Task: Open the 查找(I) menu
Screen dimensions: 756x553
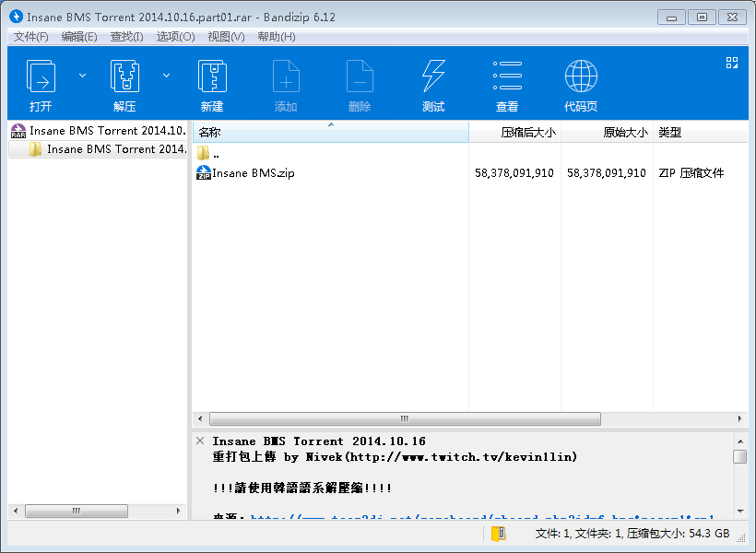Action: [x=126, y=37]
